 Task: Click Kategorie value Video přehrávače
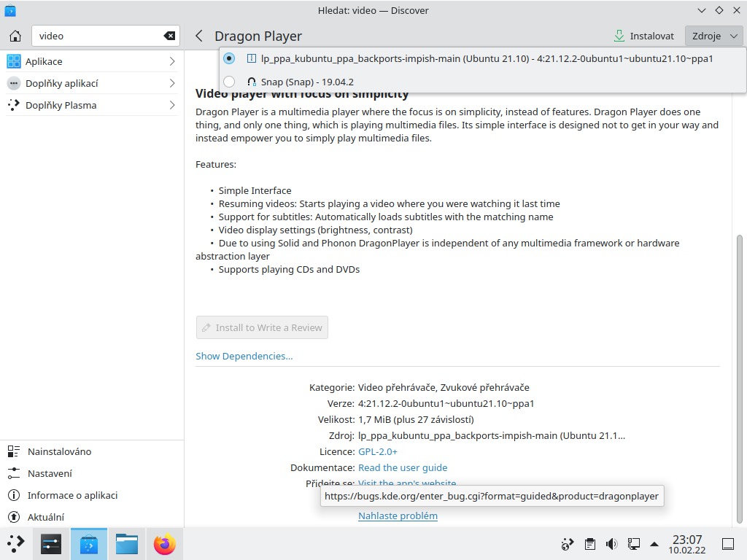(444, 387)
